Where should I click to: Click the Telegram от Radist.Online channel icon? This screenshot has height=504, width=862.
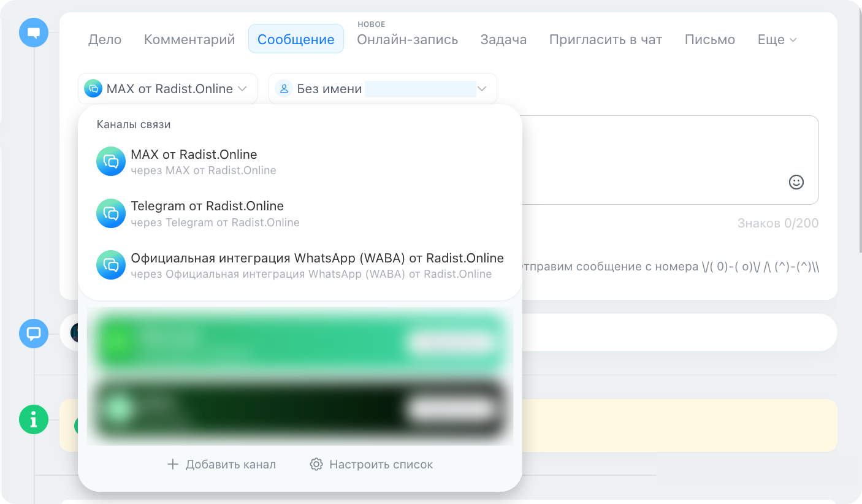click(111, 213)
